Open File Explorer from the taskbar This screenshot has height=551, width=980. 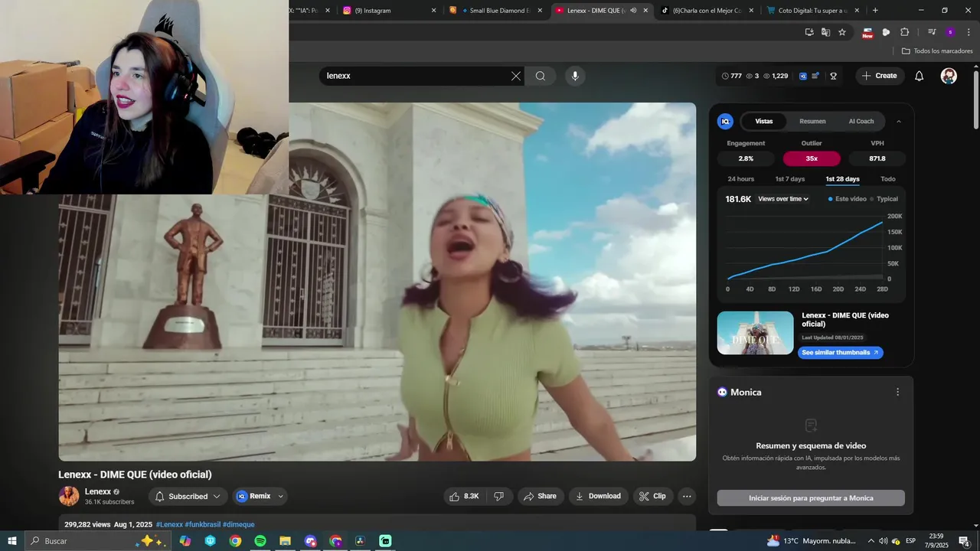click(x=285, y=541)
